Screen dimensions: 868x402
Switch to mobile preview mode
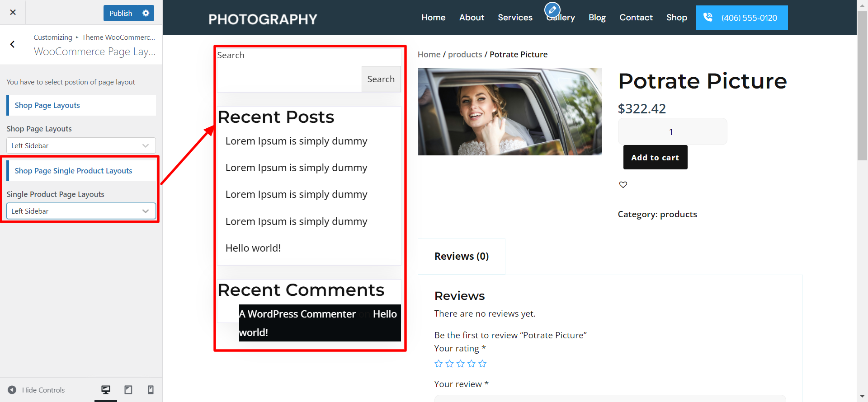[x=151, y=390]
